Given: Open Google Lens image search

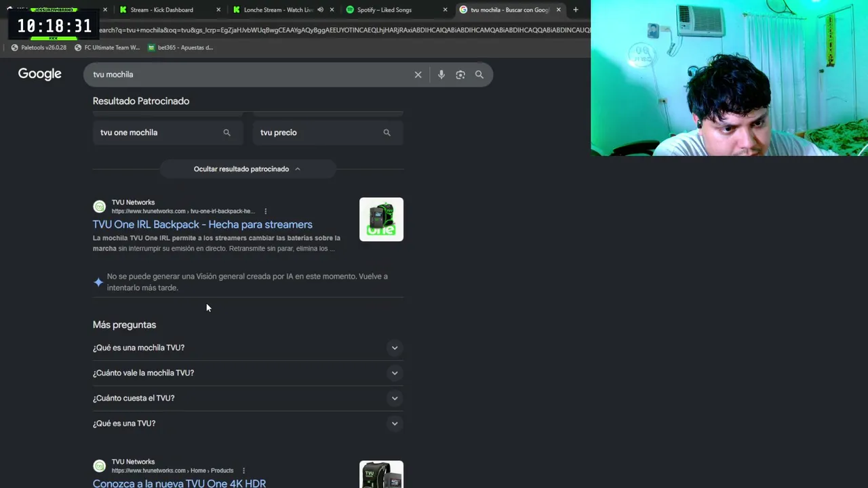Looking at the screenshot, I should pos(460,75).
